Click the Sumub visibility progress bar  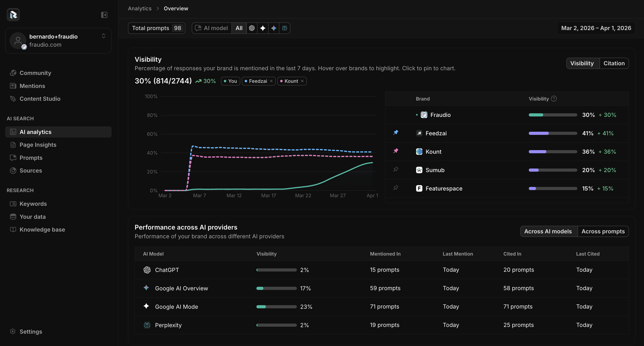click(553, 170)
